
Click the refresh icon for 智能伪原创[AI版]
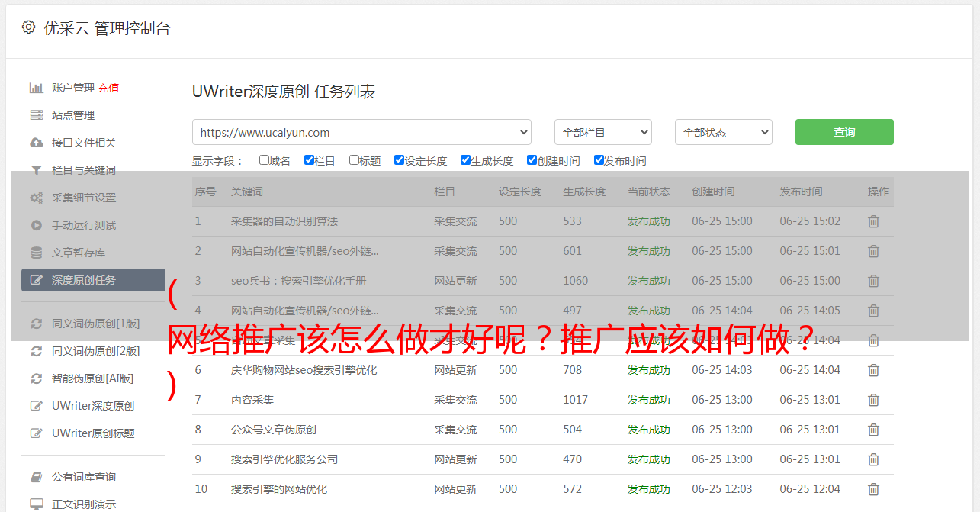[x=36, y=378]
